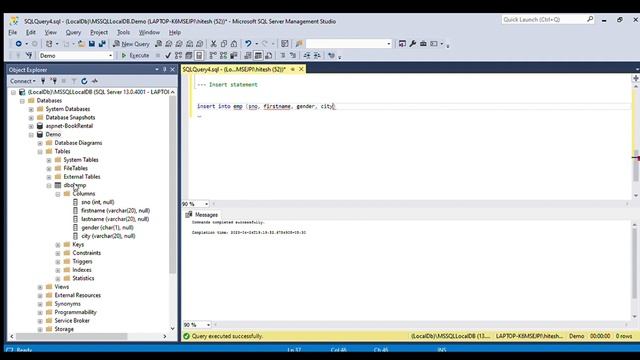Collapse the Tables folder node
This screenshot has width=640, height=360.
pyautogui.click(x=40, y=151)
